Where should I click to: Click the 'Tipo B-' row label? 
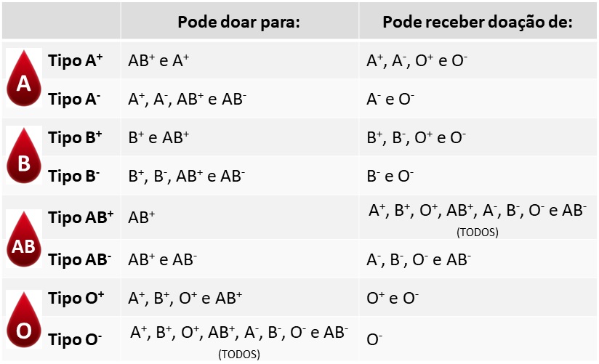click(73, 176)
